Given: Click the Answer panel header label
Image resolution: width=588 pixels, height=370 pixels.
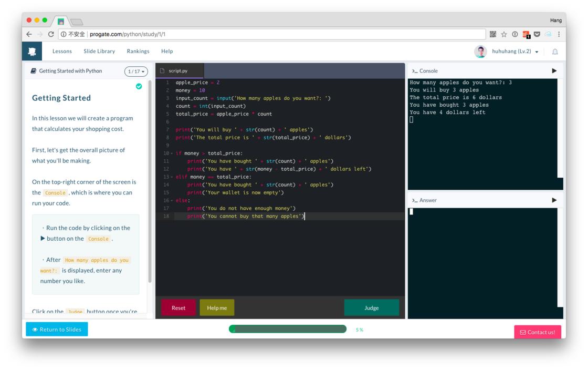Looking at the screenshot, I should click(428, 200).
